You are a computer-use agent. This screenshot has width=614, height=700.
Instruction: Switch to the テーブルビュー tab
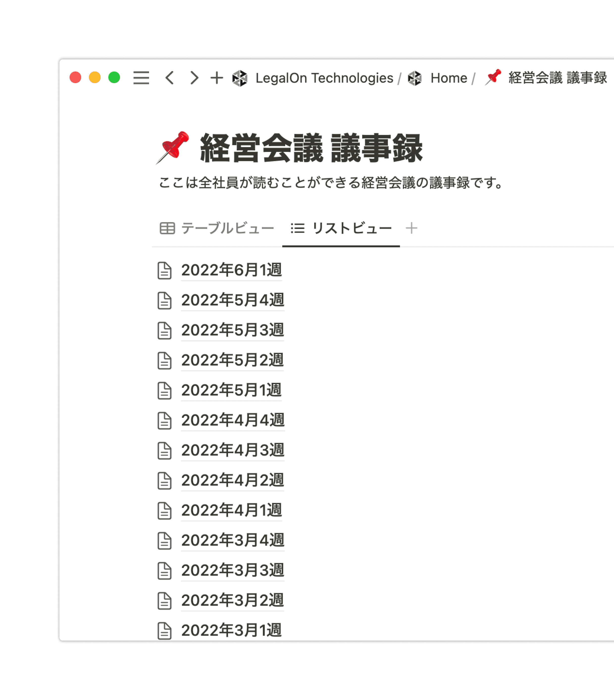point(217,228)
